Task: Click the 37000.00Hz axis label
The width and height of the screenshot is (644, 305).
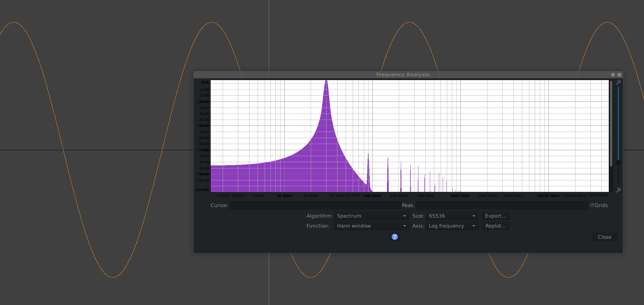Action: click(x=599, y=195)
